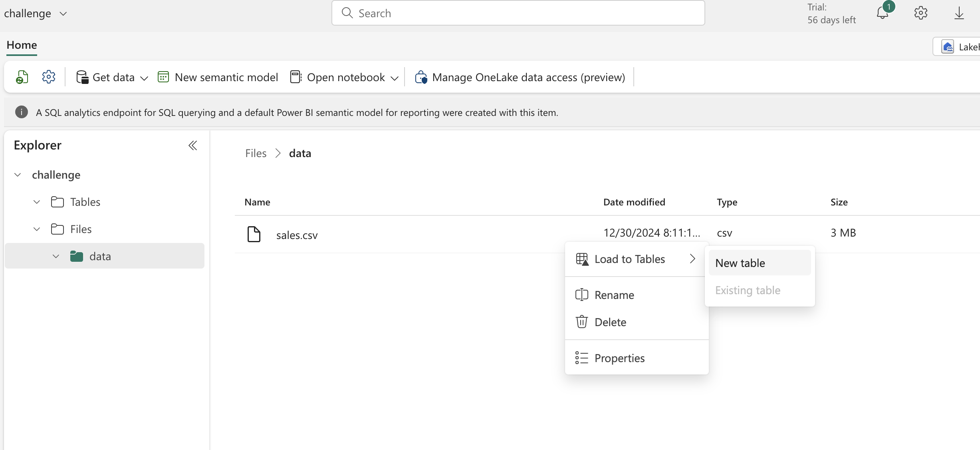Viewport: 980px width, 450px height.
Task: Choose Delete from context menu
Action: click(x=637, y=322)
